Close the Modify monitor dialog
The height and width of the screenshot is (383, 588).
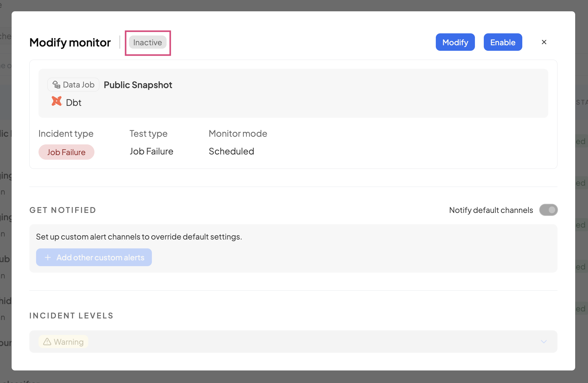point(544,42)
